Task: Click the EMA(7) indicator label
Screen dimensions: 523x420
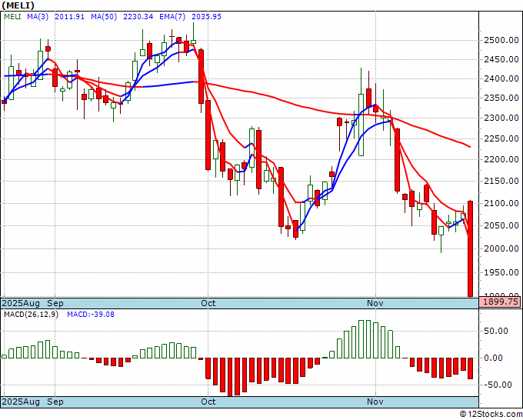Action: pyautogui.click(x=172, y=17)
